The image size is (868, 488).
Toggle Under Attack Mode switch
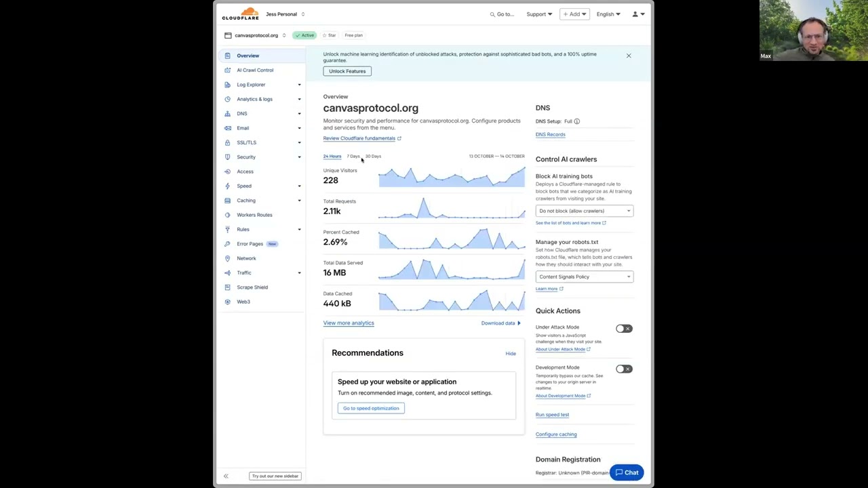click(x=624, y=329)
